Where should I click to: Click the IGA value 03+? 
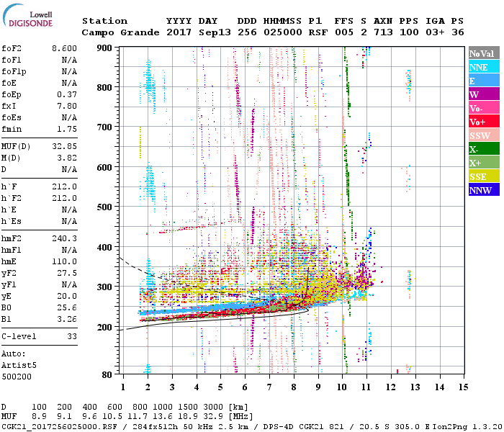435,32
